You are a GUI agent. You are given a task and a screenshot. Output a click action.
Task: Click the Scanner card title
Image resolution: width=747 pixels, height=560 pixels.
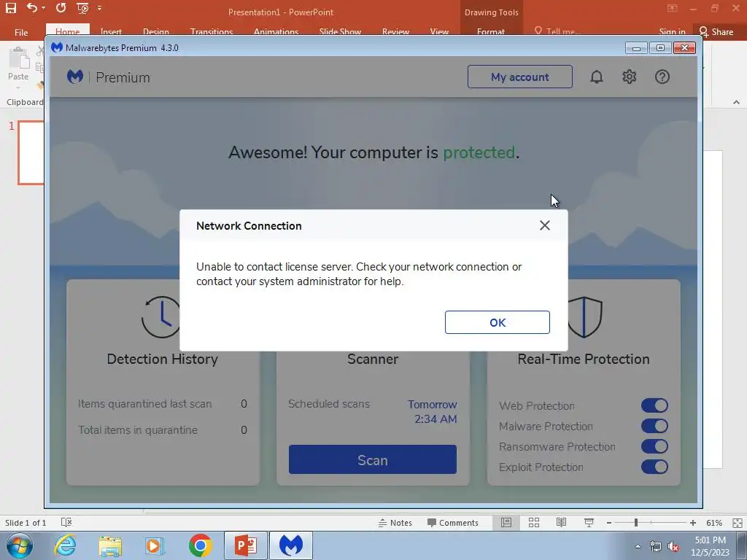click(x=373, y=359)
